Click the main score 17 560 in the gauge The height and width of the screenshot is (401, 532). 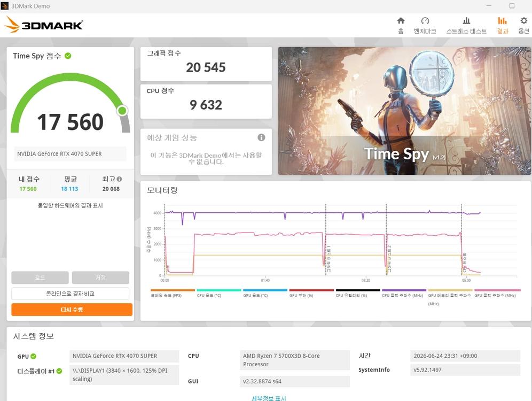(70, 122)
